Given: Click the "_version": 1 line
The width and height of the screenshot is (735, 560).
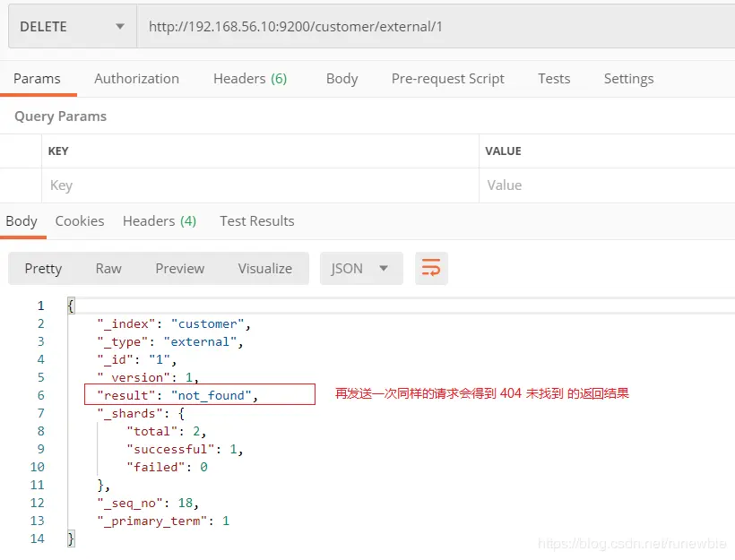Looking at the screenshot, I should [148, 377].
